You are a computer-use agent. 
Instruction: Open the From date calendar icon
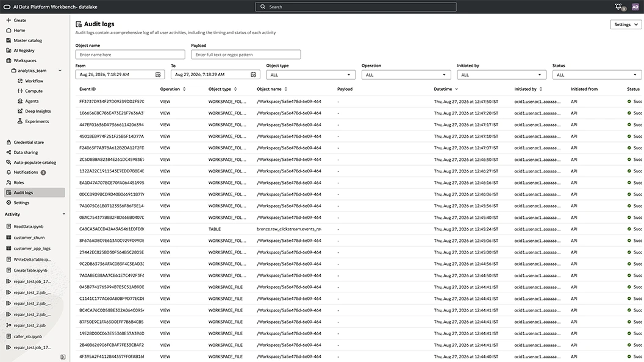point(158,75)
